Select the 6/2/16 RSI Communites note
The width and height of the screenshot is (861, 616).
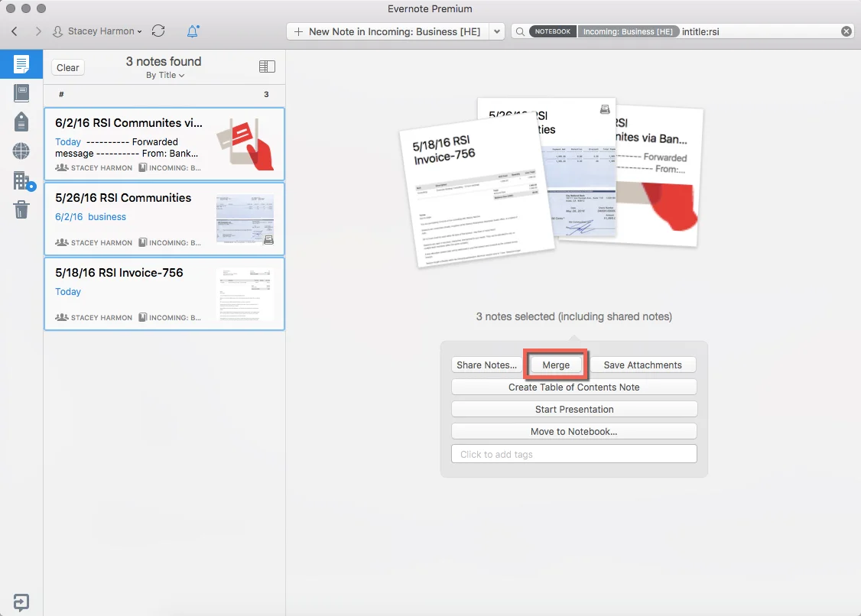[164, 144]
